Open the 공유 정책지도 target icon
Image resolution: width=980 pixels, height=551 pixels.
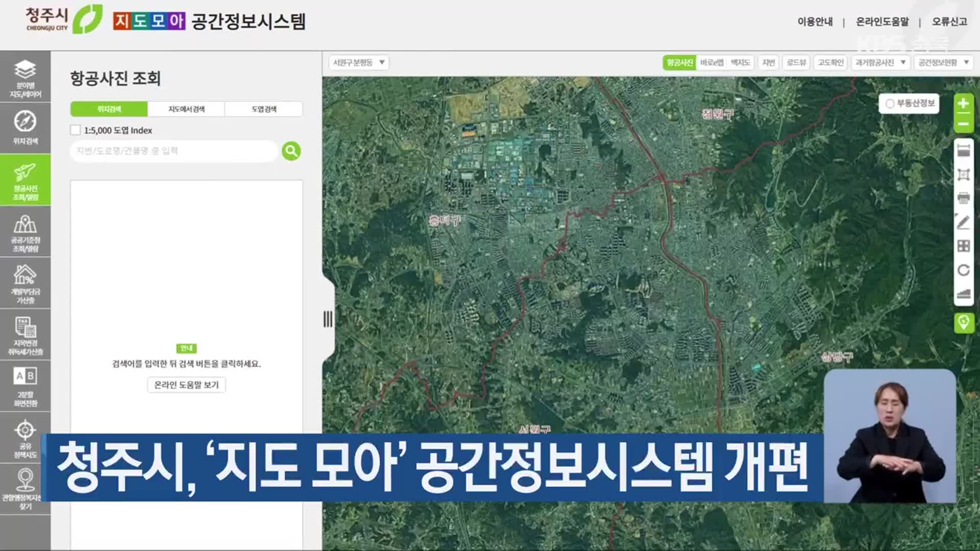(x=25, y=438)
